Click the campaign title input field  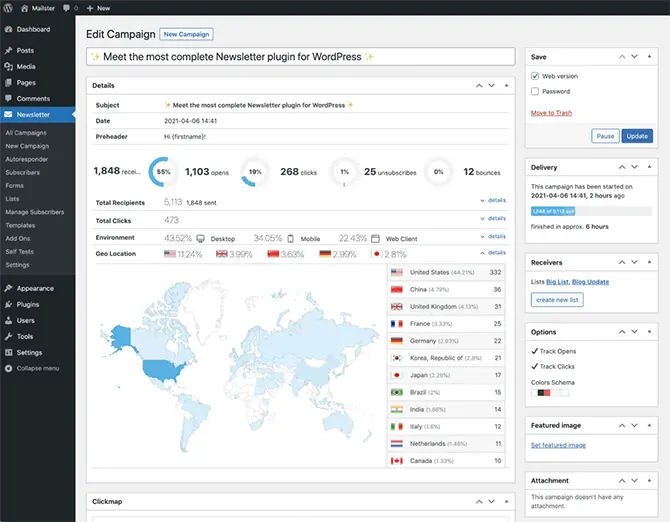pyautogui.click(x=300, y=56)
